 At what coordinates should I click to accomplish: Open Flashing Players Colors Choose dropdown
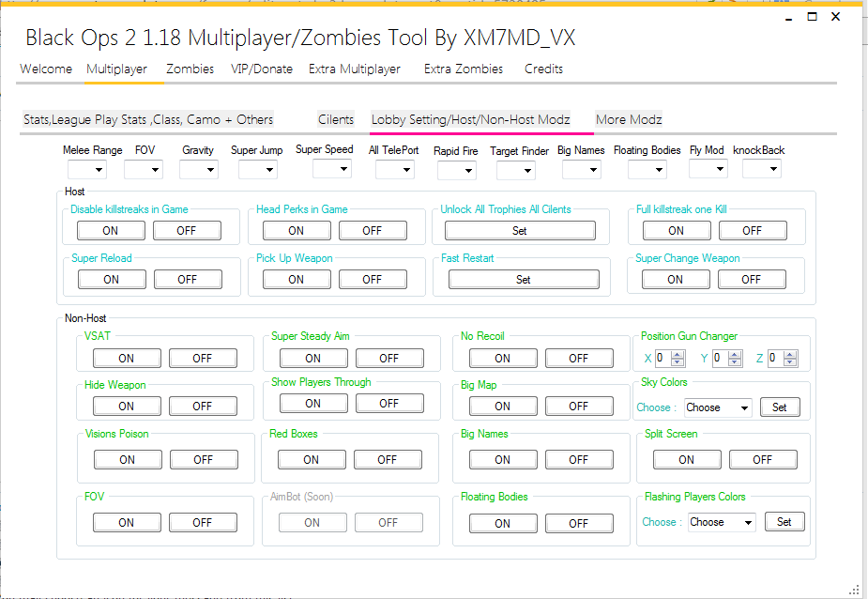point(722,522)
